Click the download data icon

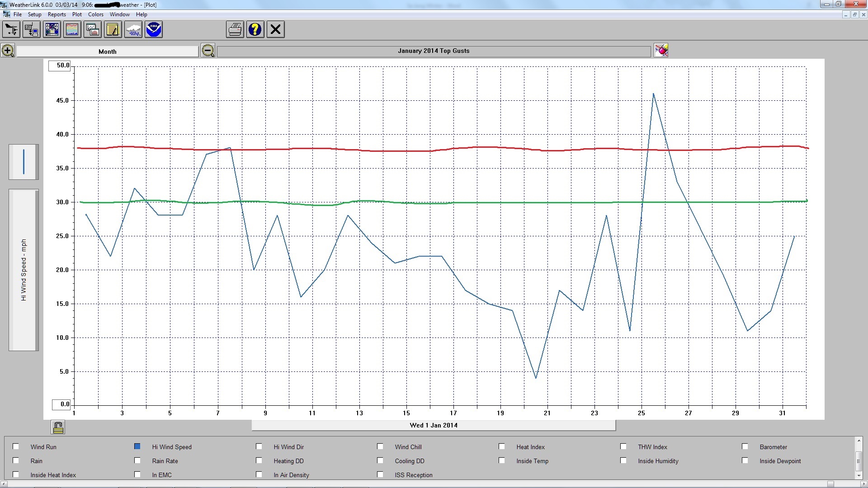point(32,30)
